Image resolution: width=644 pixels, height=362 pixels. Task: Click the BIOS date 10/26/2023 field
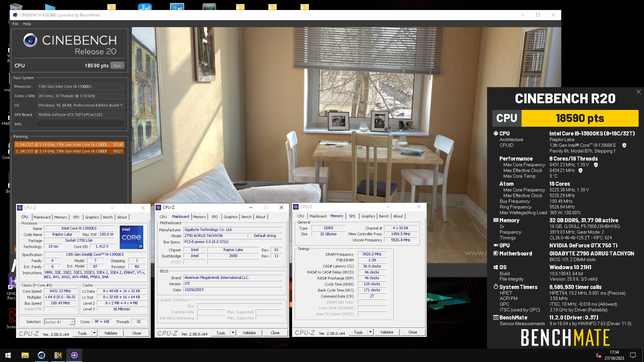(233, 290)
